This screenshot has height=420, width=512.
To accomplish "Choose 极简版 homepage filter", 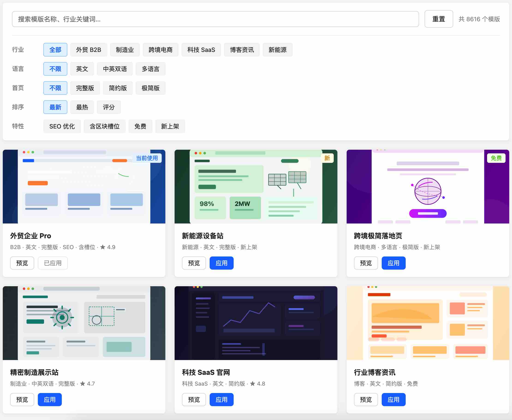I will pos(151,88).
